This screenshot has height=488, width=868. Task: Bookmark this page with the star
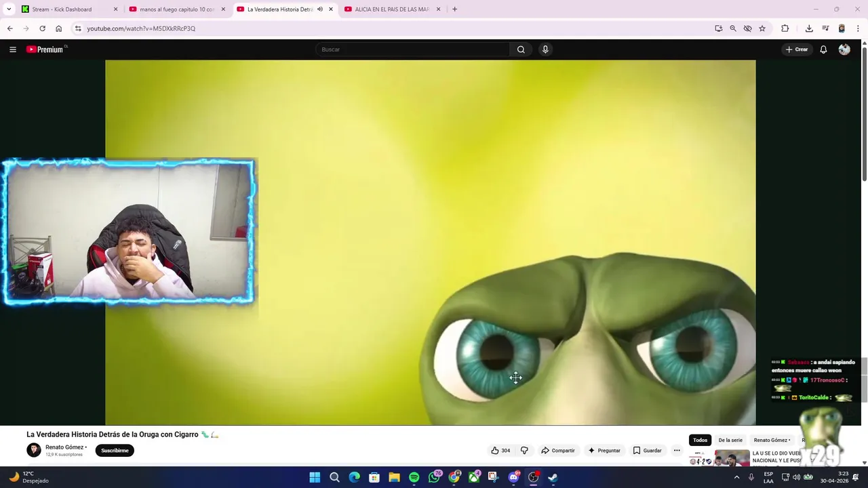pyautogui.click(x=762, y=28)
